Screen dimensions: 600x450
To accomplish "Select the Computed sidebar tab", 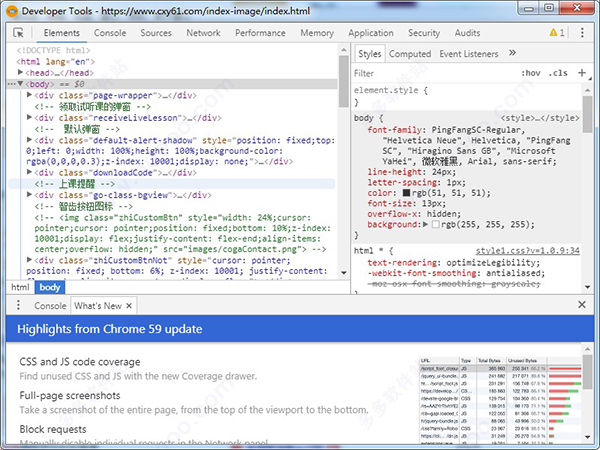I will point(410,54).
